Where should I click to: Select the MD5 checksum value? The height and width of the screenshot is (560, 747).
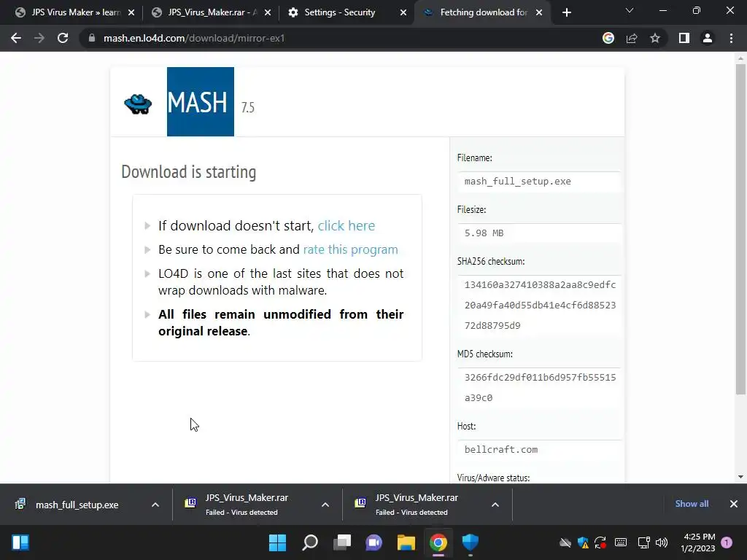pyautogui.click(x=539, y=388)
